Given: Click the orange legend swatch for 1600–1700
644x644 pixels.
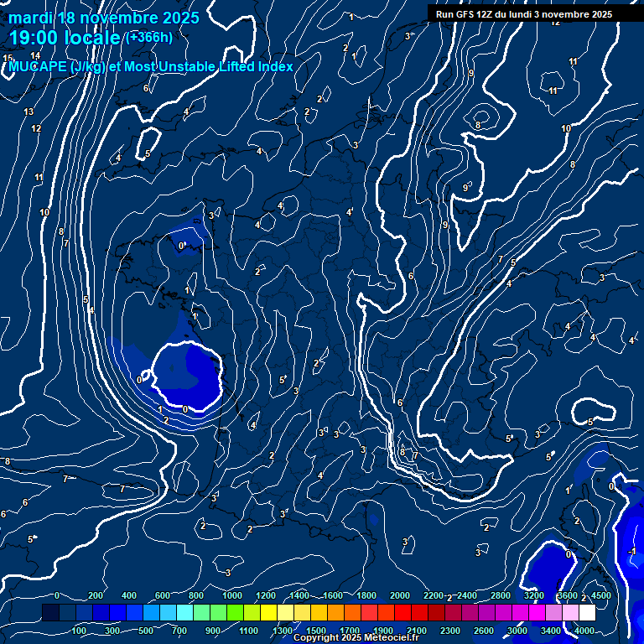Looking at the screenshot, I should pyautogui.click(x=337, y=612).
